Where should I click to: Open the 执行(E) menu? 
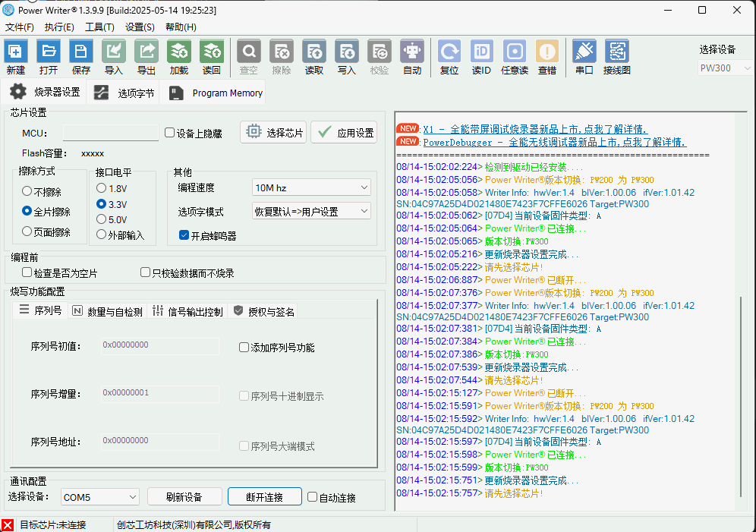(59, 27)
